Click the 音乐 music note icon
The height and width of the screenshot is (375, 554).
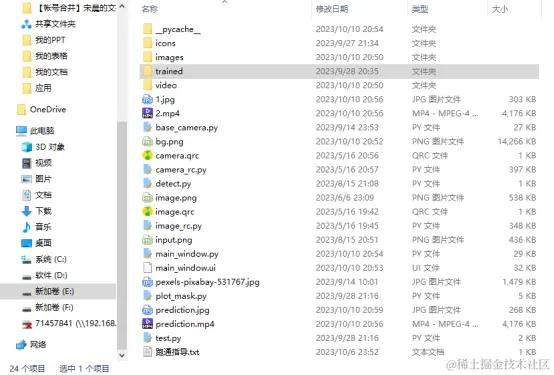(27, 227)
